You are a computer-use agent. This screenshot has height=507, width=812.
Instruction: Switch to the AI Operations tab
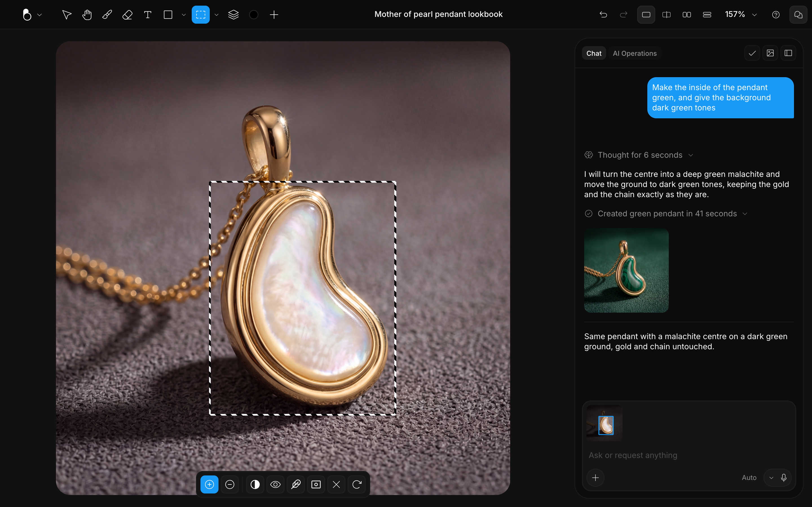click(634, 53)
